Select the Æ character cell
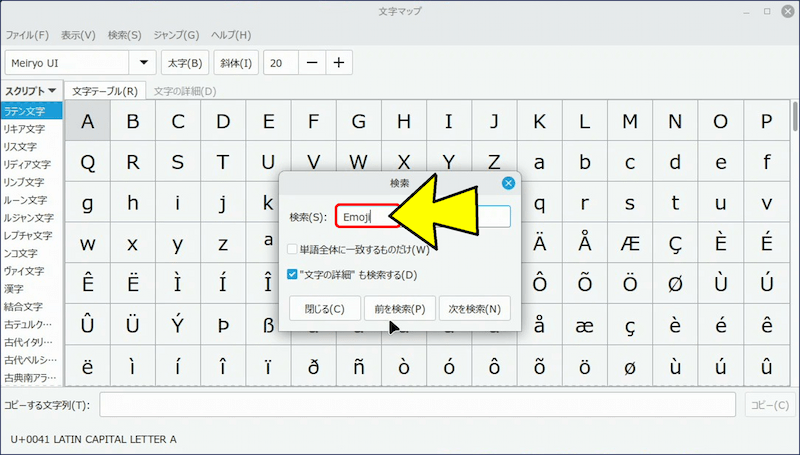Viewport: 800px width, 455px height. (630, 243)
